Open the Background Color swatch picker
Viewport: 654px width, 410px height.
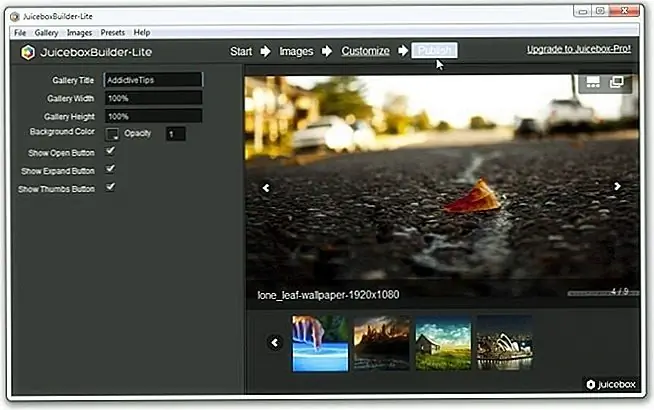click(x=112, y=134)
